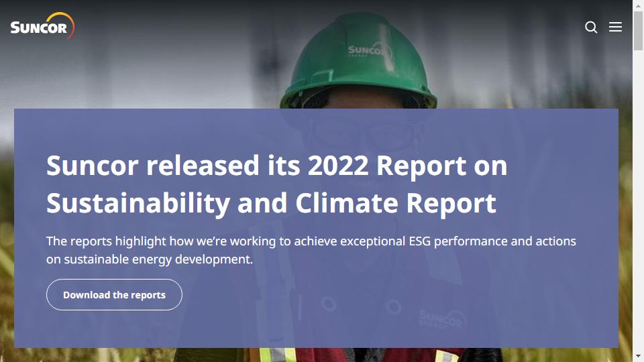Click the scrollbar up arrow
This screenshot has width=644, height=362.
coord(638,5)
